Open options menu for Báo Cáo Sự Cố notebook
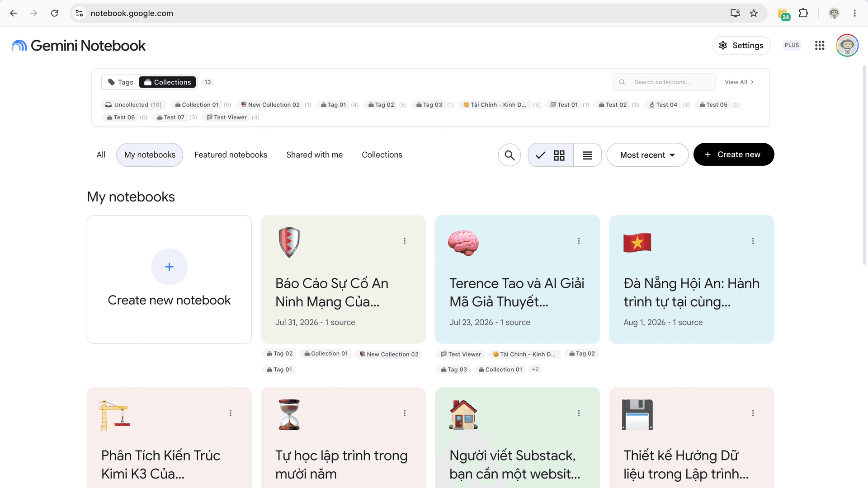This screenshot has height=488, width=868. click(405, 241)
